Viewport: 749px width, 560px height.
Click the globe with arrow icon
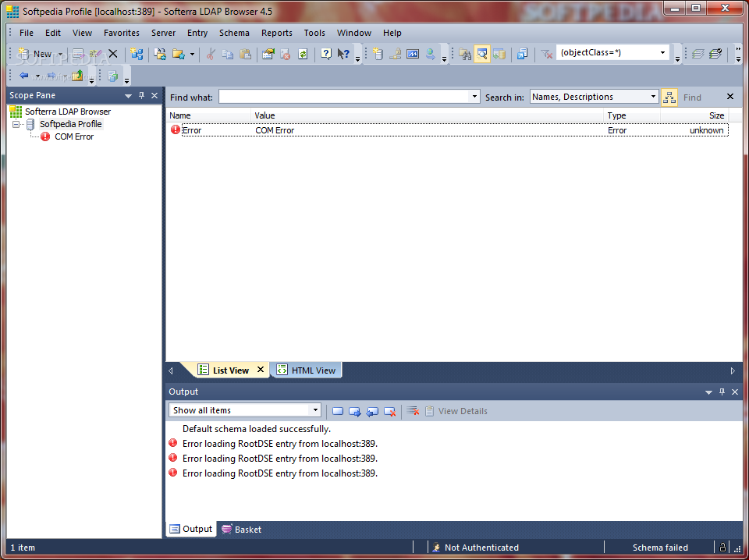click(431, 54)
